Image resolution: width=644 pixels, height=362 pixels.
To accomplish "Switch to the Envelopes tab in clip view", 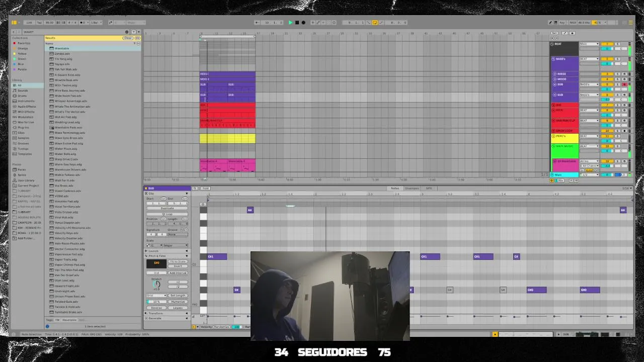I will (x=412, y=189).
